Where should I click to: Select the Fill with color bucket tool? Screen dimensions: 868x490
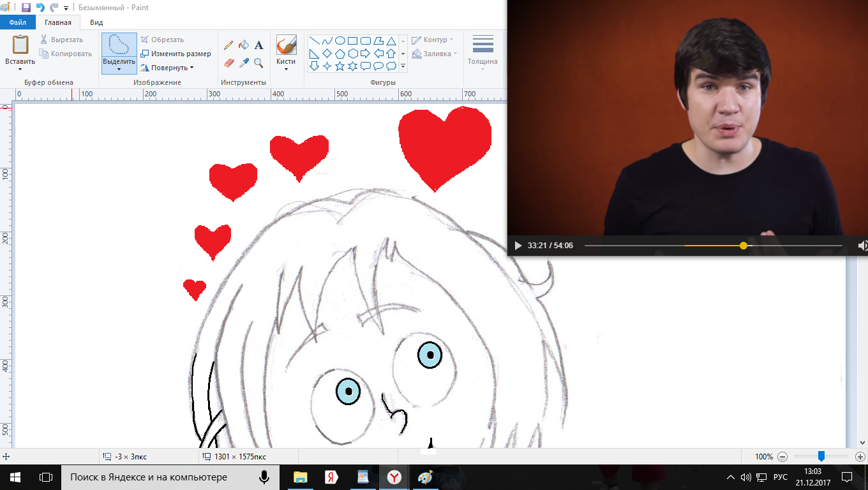point(243,45)
